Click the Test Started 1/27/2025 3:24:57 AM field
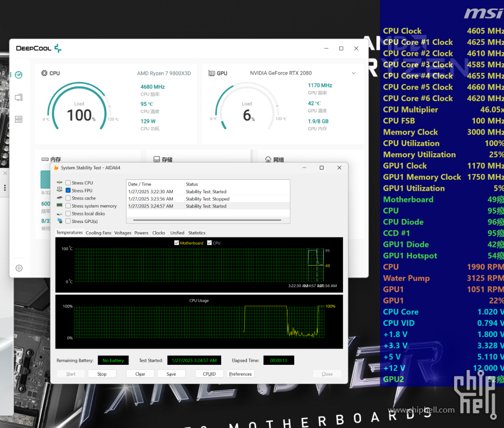Screen dimensions: 504x428 pos(194,360)
